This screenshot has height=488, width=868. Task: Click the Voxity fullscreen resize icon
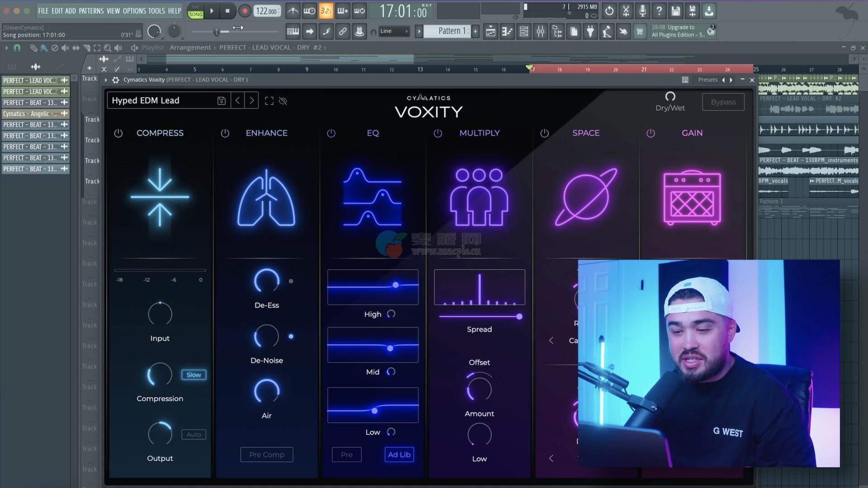click(x=269, y=101)
